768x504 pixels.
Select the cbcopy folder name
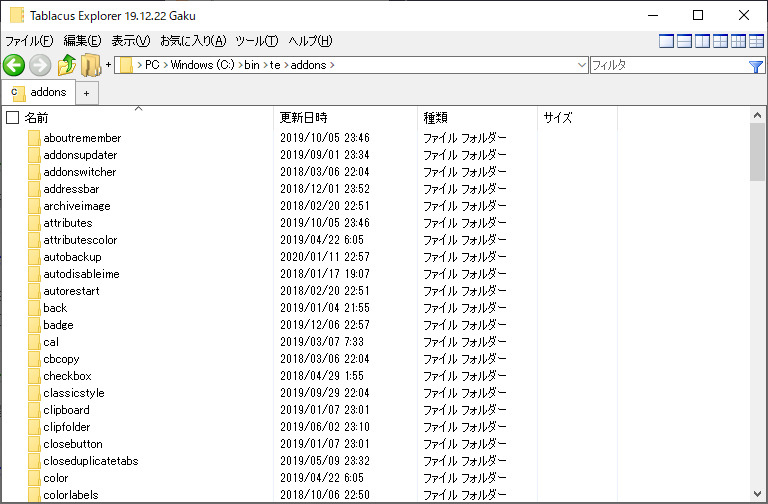tap(61, 359)
